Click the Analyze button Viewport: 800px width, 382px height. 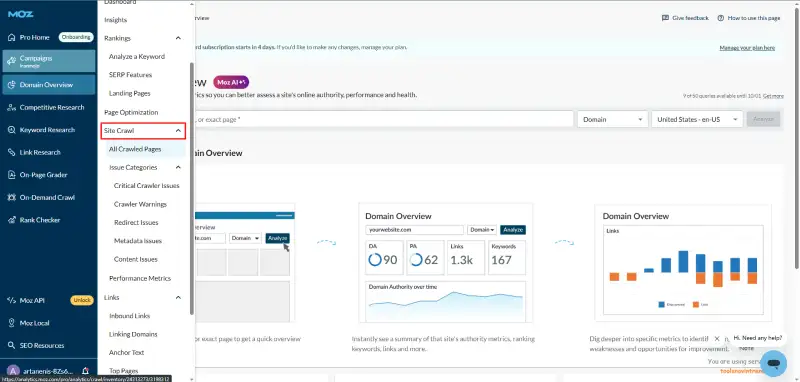pos(763,119)
